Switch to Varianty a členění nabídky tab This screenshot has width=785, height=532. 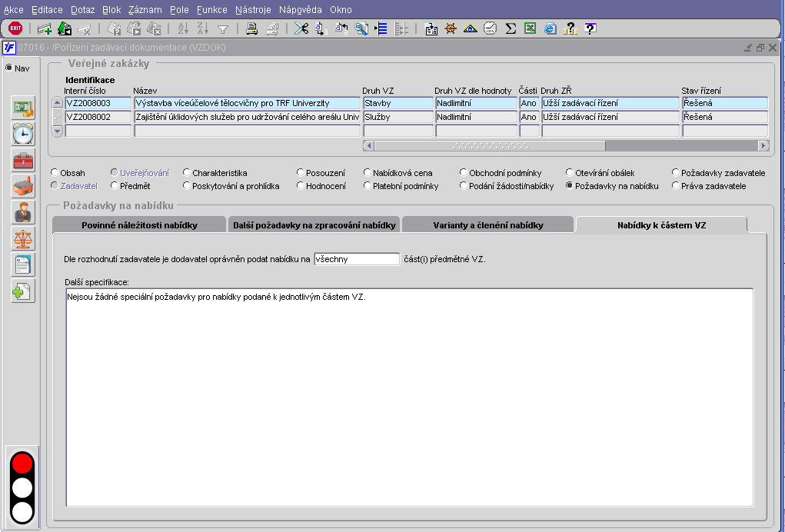pos(488,224)
